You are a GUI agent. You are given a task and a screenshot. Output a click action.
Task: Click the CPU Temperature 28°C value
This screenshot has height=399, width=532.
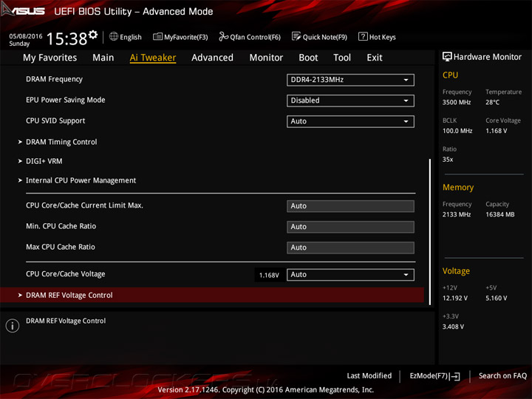(x=492, y=102)
